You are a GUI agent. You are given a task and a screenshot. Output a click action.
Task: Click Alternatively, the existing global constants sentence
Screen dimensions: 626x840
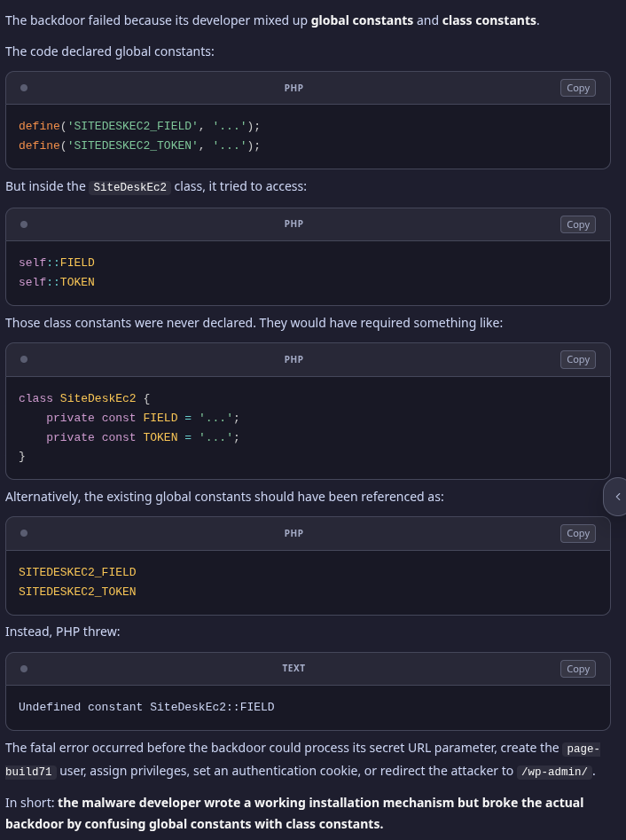pos(224,497)
